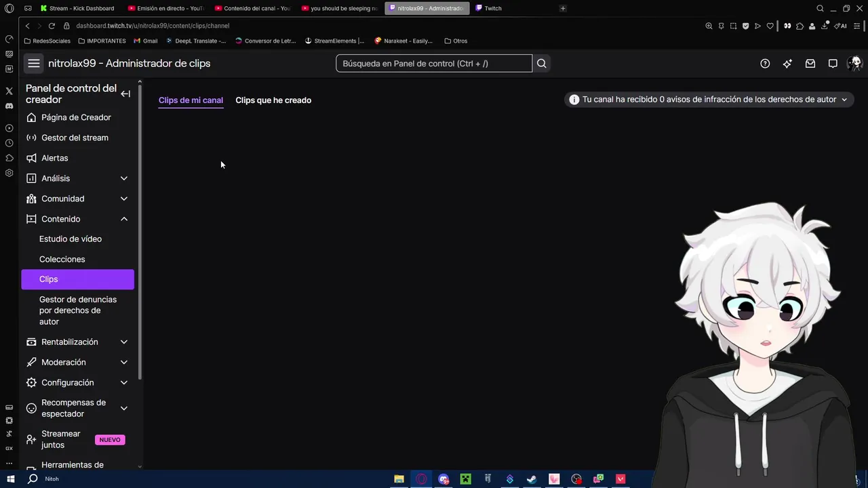Click the browser address bar URL
The image size is (868, 488).
(153, 26)
